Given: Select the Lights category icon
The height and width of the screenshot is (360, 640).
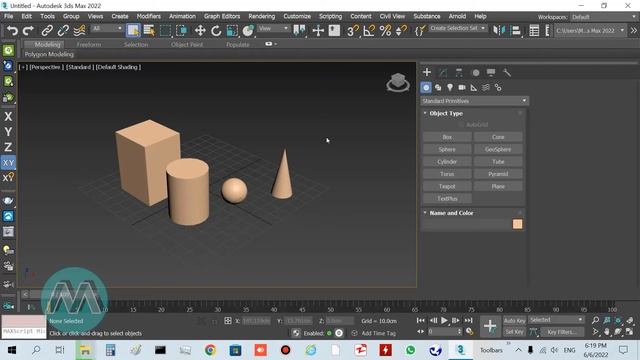Looking at the screenshot, I should click(x=450, y=87).
